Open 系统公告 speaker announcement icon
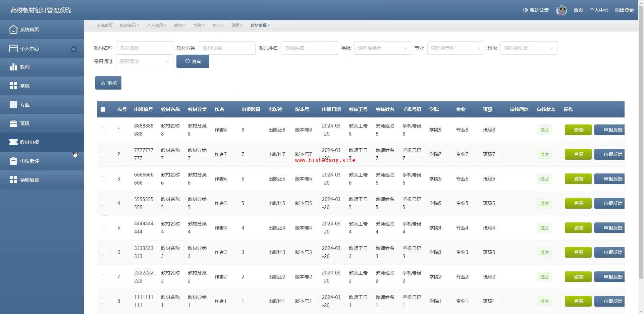Image resolution: width=644 pixels, height=314 pixels. 525,10
